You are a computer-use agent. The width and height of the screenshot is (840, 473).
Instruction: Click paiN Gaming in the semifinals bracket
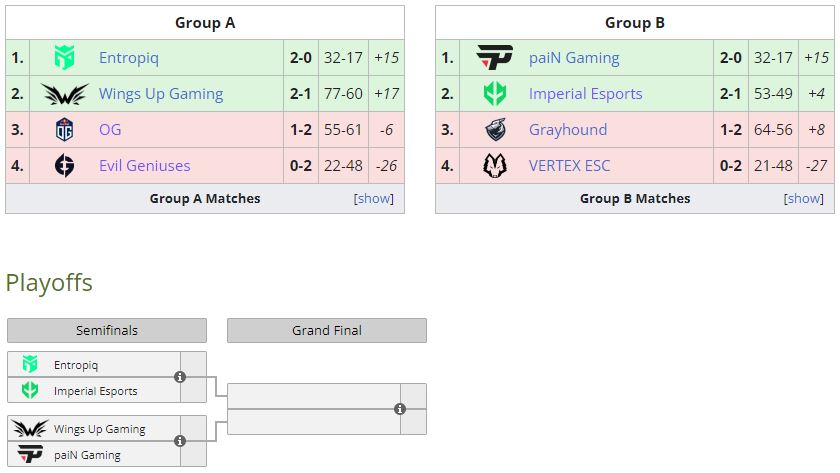tap(87, 455)
